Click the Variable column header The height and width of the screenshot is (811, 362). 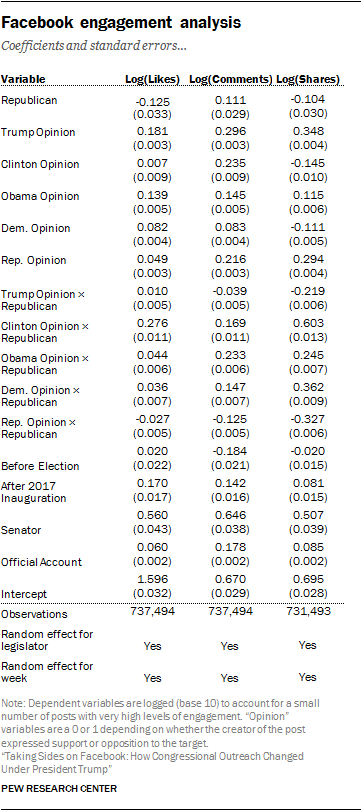coord(23,79)
